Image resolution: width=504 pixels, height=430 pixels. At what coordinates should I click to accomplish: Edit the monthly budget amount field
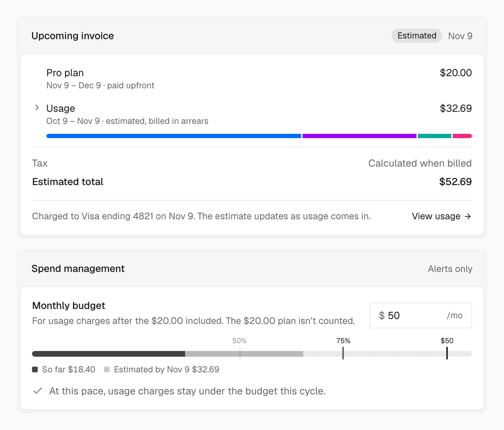click(x=421, y=315)
